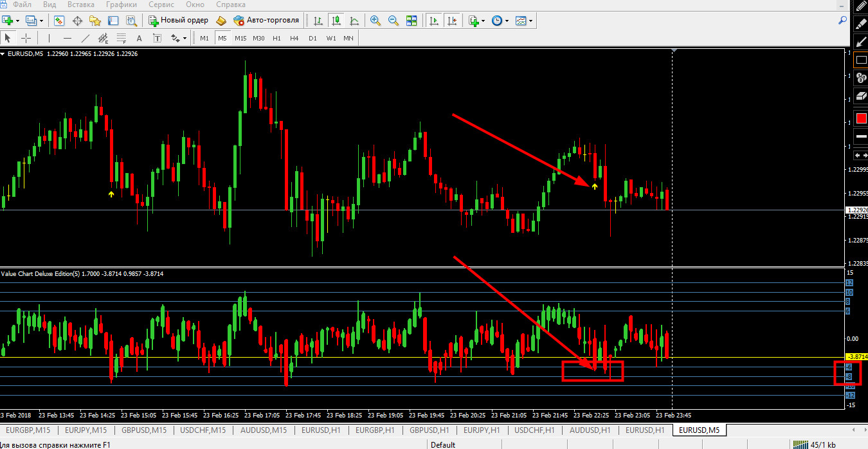Select the vertical line drawing tool
Screen dimensions: 868x449
(x=49, y=38)
